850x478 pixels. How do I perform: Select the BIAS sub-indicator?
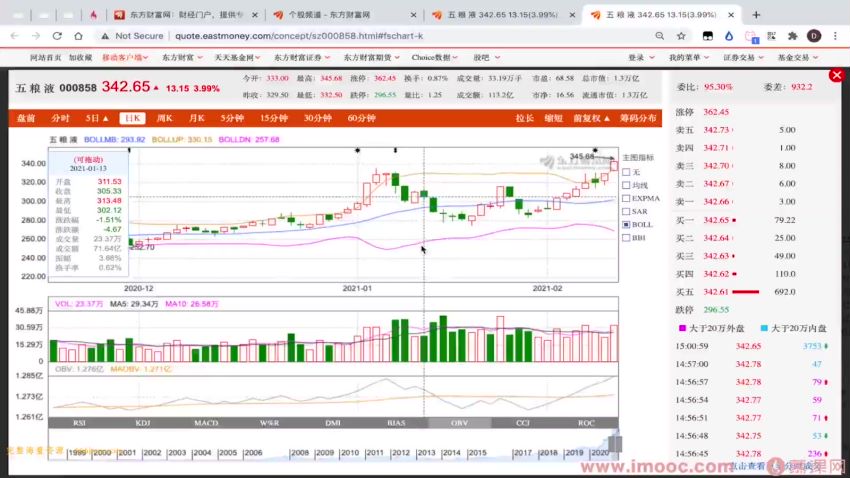point(396,423)
